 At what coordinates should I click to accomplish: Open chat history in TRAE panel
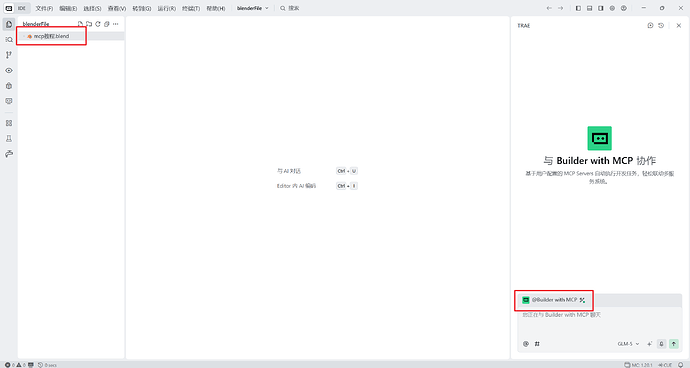point(661,26)
